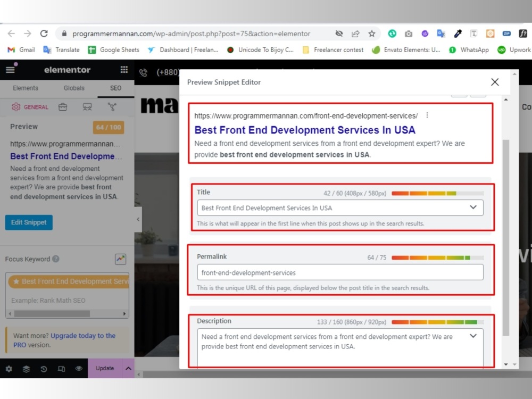Screen dimensions: 532x399
Task: Share this page via share icon
Action: click(x=355, y=33)
